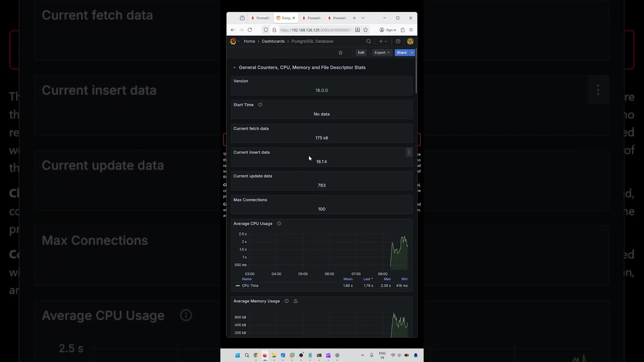Switch to Prometheus tab left of PostgreSQL tab
Viewport: 644px width, 362px height.
(x=261, y=18)
